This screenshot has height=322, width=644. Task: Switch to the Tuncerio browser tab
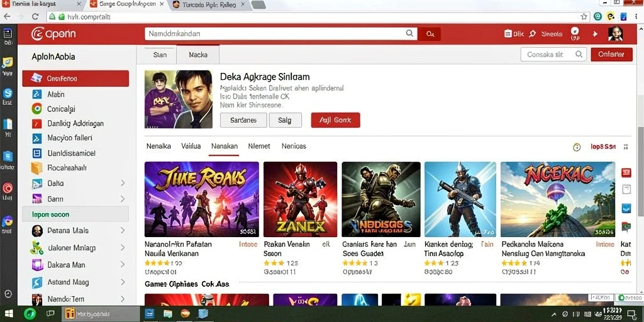(209, 5)
